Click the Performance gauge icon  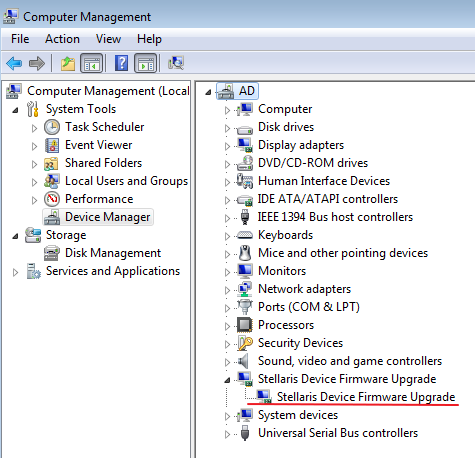click(x=52, y=199)
